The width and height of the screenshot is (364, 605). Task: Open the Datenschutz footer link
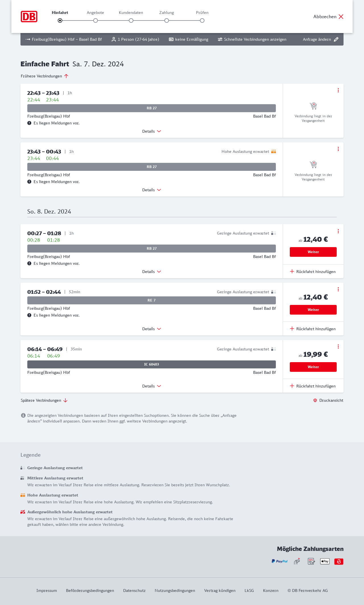pyautogui.click(x=134, y=590)
